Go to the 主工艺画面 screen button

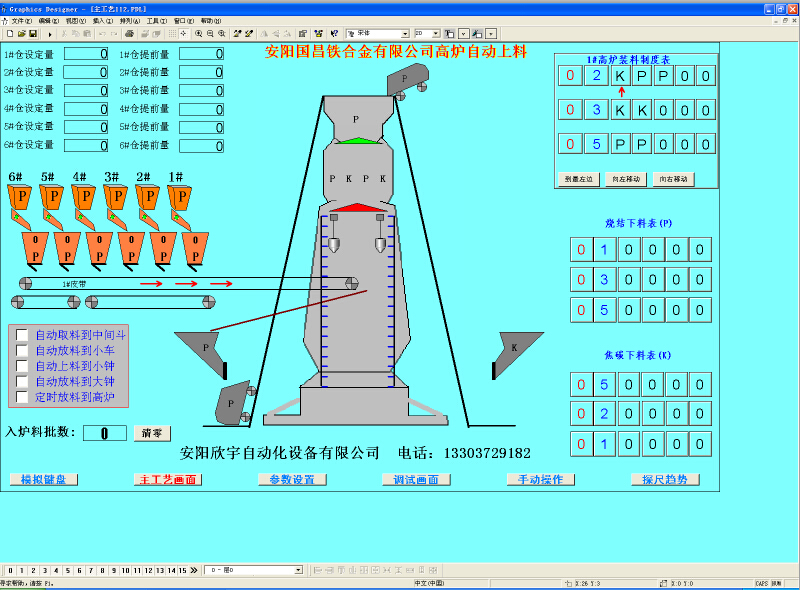point(168,480)
